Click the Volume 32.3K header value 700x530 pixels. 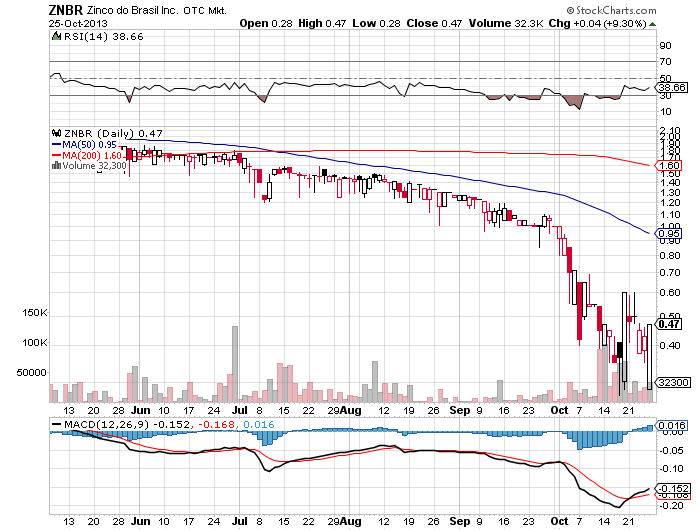[505, 23]
